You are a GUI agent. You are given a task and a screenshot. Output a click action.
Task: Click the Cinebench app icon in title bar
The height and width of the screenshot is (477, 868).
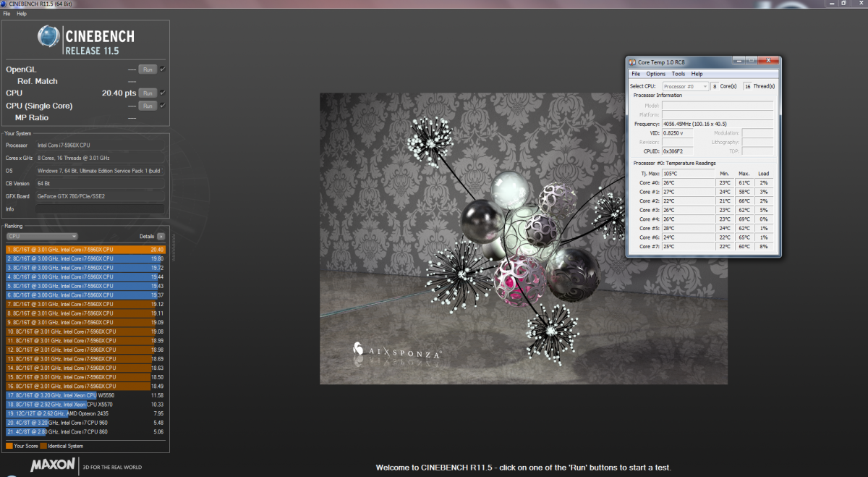coord(4,4)
